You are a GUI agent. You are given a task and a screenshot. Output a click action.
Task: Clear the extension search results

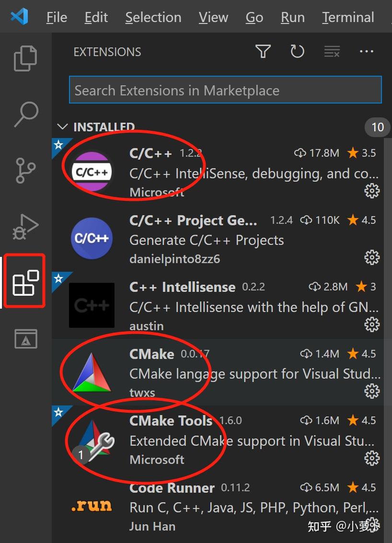(332, 51)
